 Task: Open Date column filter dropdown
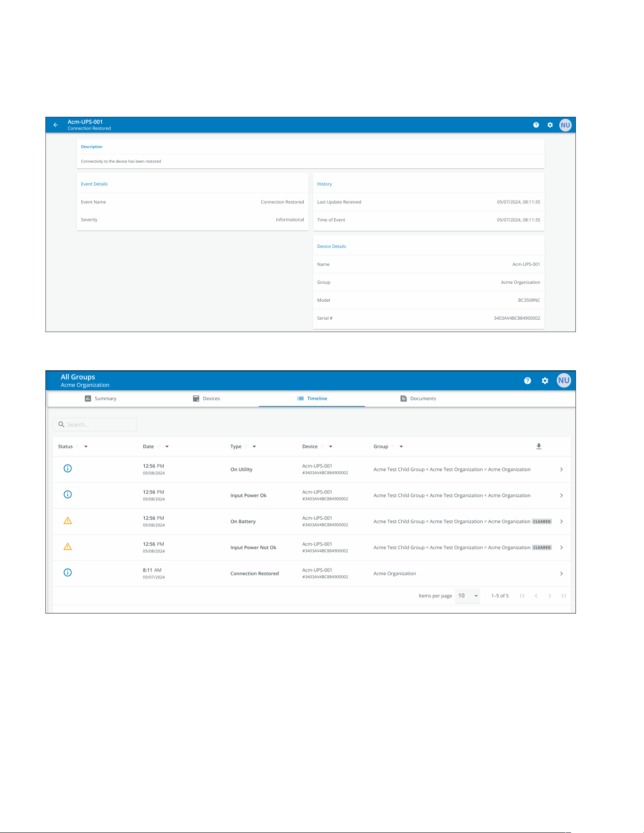click(x=167, y=447)
